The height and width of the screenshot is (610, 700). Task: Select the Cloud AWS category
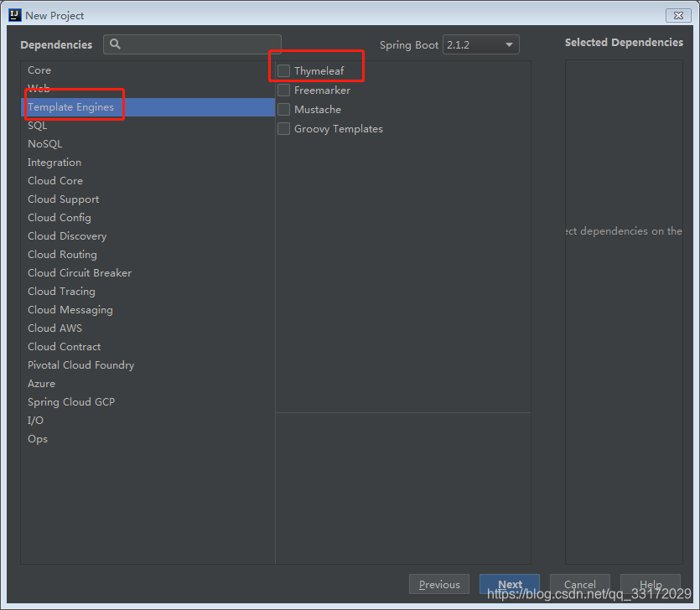[x=148, y=328]
